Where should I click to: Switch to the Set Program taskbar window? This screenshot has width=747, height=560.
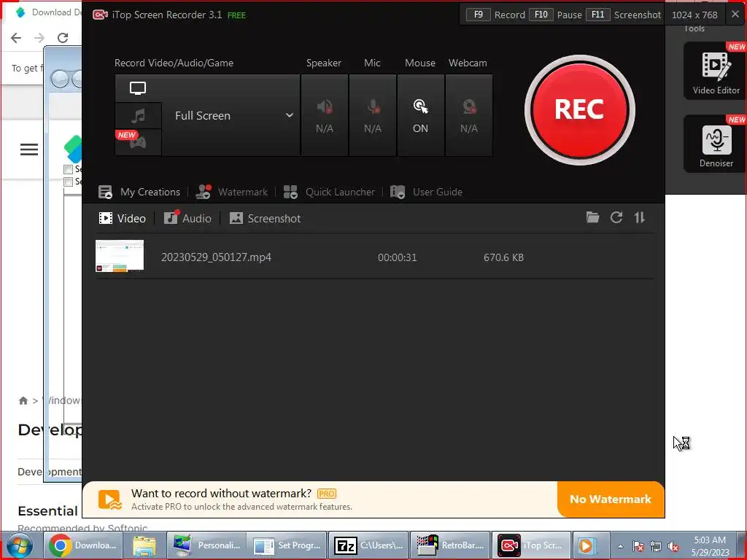tap(287, 545)
